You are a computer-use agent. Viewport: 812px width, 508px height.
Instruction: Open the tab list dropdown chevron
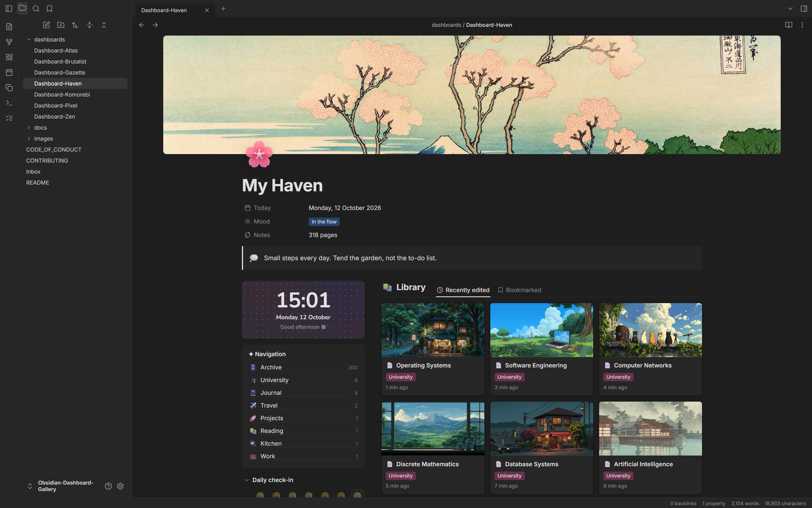pyautogui.click(x=790, y=9)
